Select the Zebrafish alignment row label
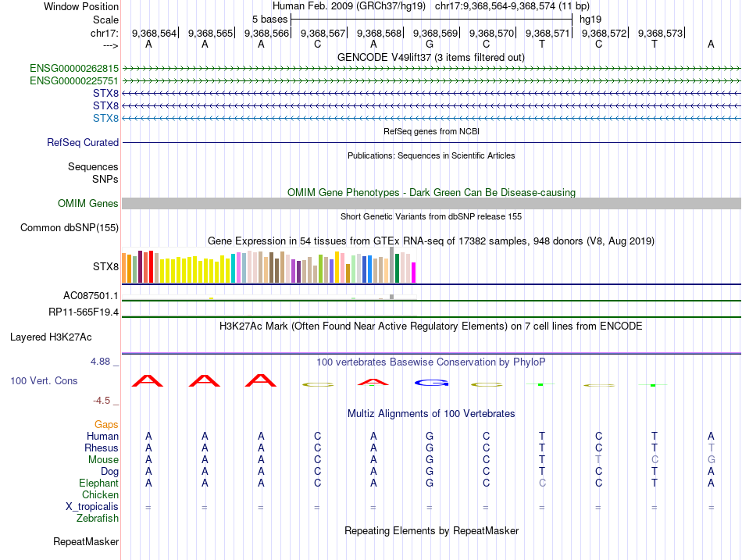This screenshot has height=560, width=742. 98,519
